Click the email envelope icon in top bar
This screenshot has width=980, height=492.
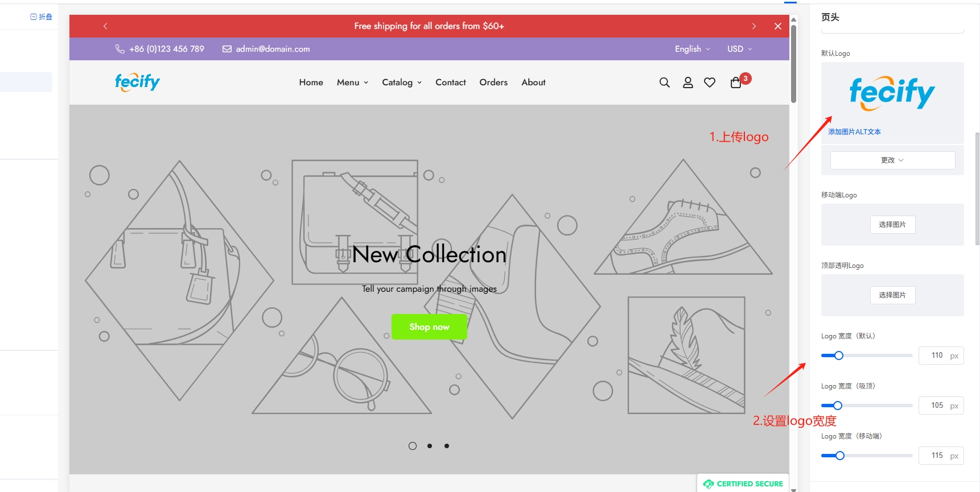click(x=227, y=49)
